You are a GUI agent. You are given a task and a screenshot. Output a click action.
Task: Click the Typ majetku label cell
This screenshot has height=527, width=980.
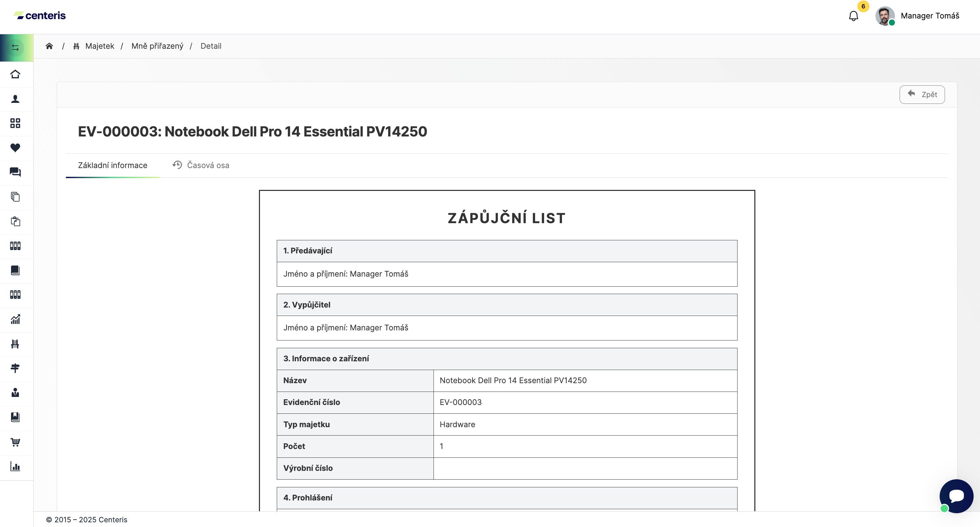click(x=355, y=425)
